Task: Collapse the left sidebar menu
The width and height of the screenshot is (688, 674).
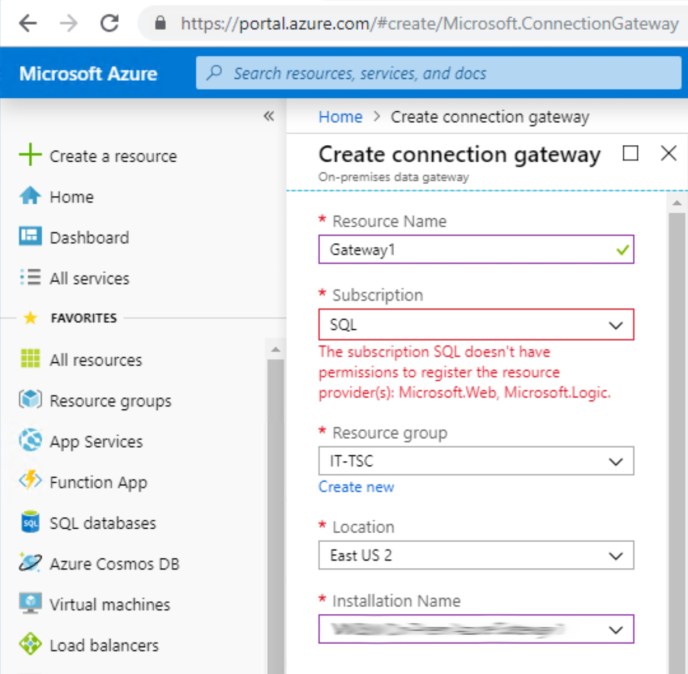Action: point(268,116)
